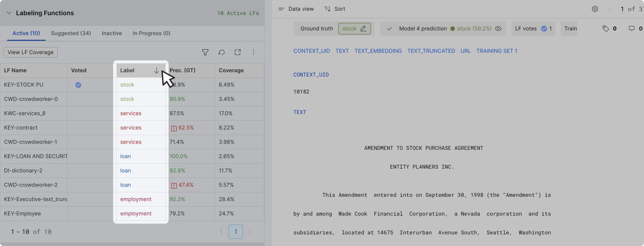
Task: Open the Sort options
Action: click(x=335, y=9)
